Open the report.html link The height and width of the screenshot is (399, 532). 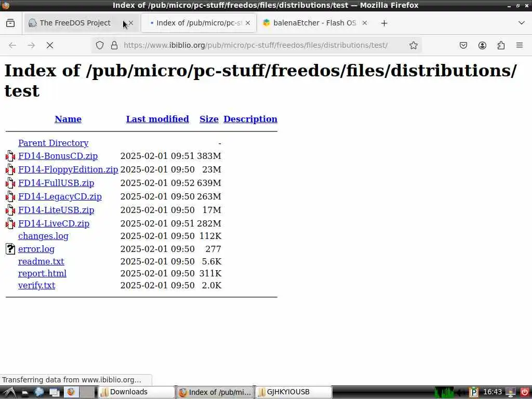pos(43,273)
